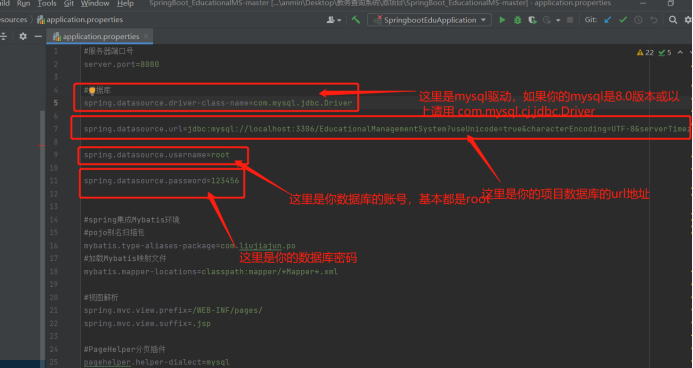
Task: Click the Stop square icon
Action: [570, 20]
